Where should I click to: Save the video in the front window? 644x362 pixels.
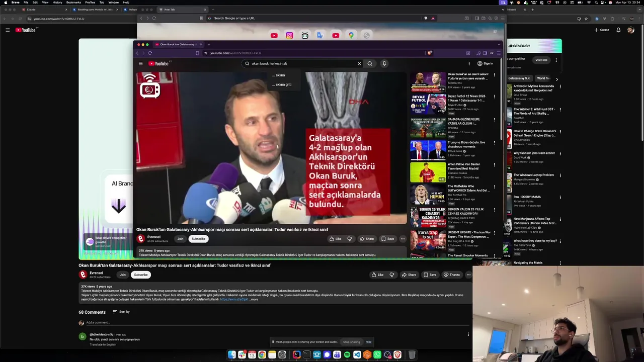click(x=387, y=239)
